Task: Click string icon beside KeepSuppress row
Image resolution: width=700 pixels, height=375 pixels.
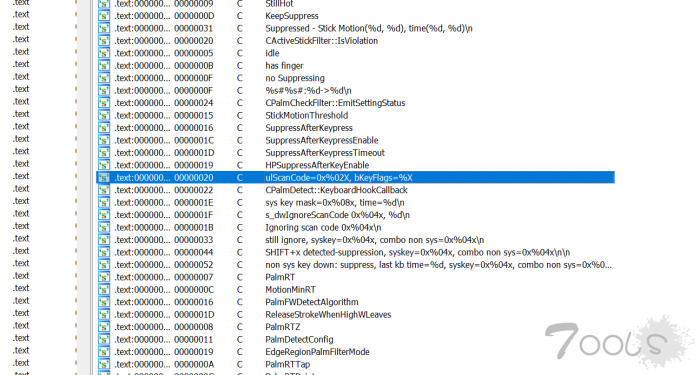Action: click(104, 16)
